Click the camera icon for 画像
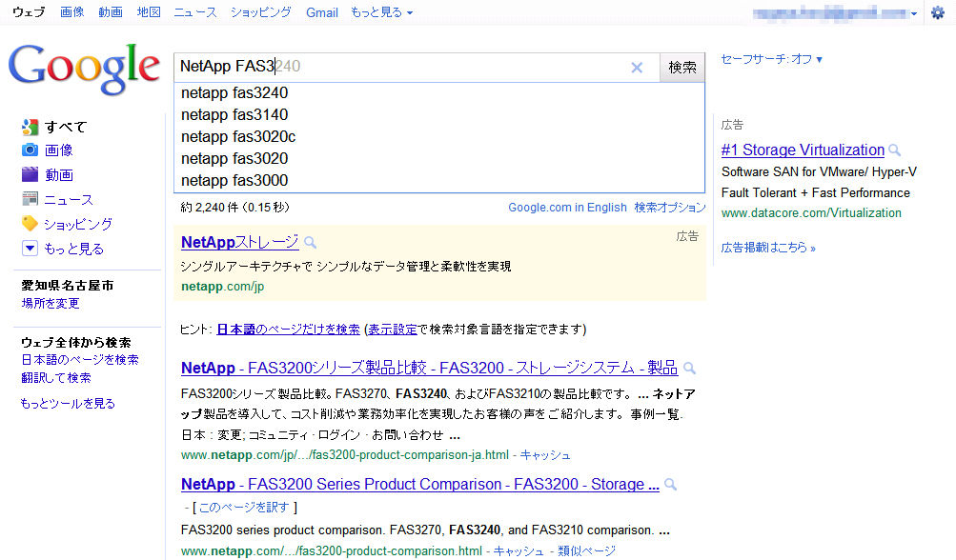 click(x=30, y=150)
